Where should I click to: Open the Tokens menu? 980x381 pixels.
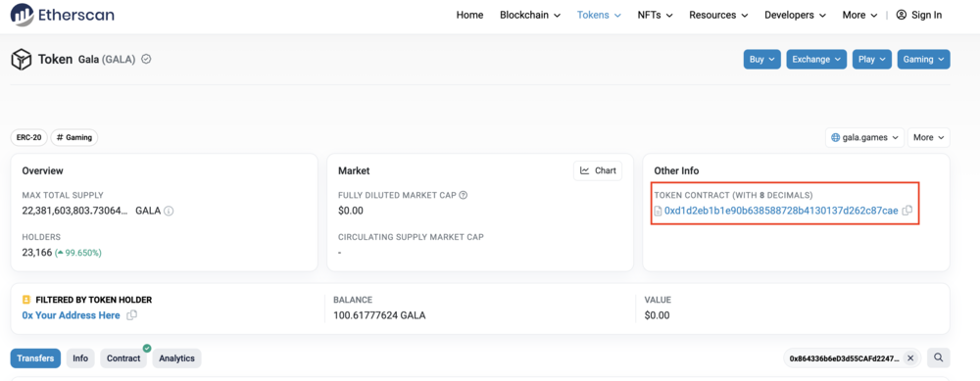pos(599,15)
